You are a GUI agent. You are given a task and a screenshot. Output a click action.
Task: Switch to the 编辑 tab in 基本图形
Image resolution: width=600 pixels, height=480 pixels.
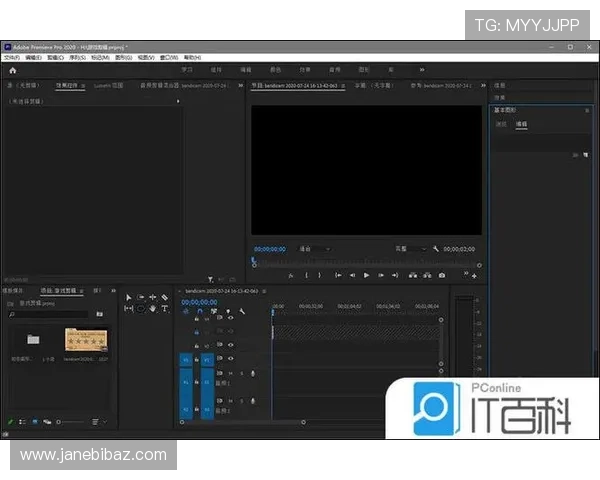click(521, 125)
